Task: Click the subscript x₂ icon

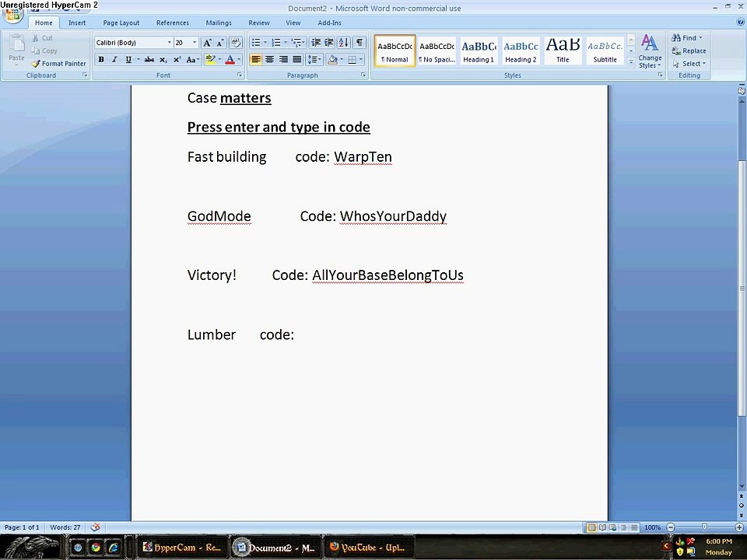Action: [163, 60]
